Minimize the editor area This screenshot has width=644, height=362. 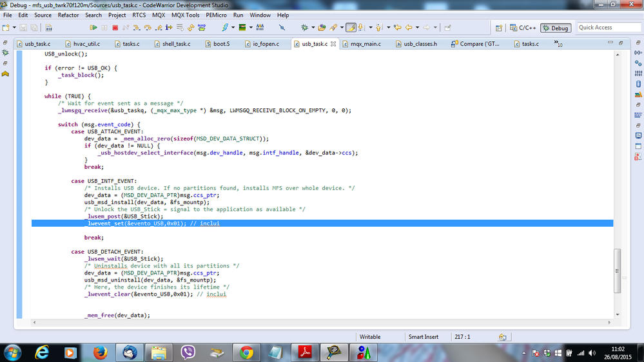(610, 43)
